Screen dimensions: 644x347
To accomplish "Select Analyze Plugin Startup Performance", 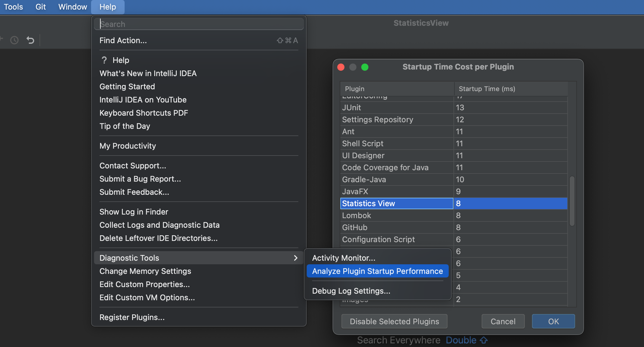I will point(377,271).
